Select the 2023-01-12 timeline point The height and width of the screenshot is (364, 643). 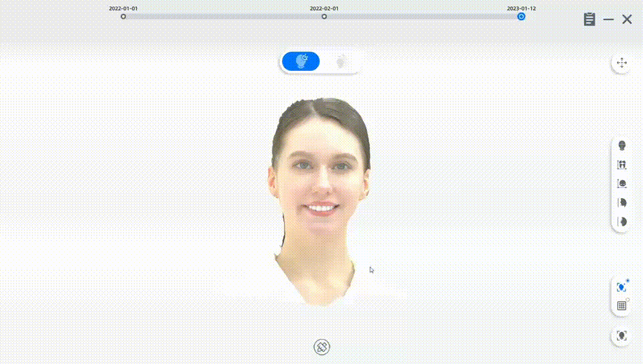pos(521,17)
